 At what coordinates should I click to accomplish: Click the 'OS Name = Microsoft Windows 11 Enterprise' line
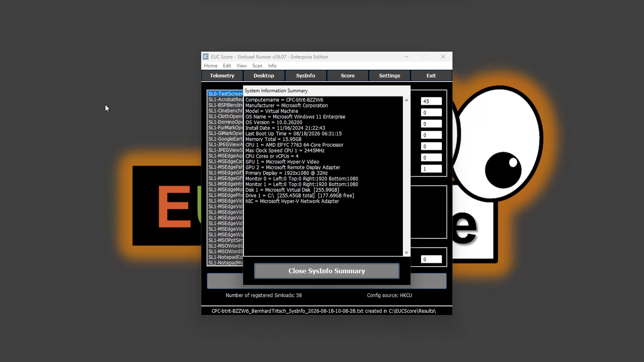coord(295,117)
